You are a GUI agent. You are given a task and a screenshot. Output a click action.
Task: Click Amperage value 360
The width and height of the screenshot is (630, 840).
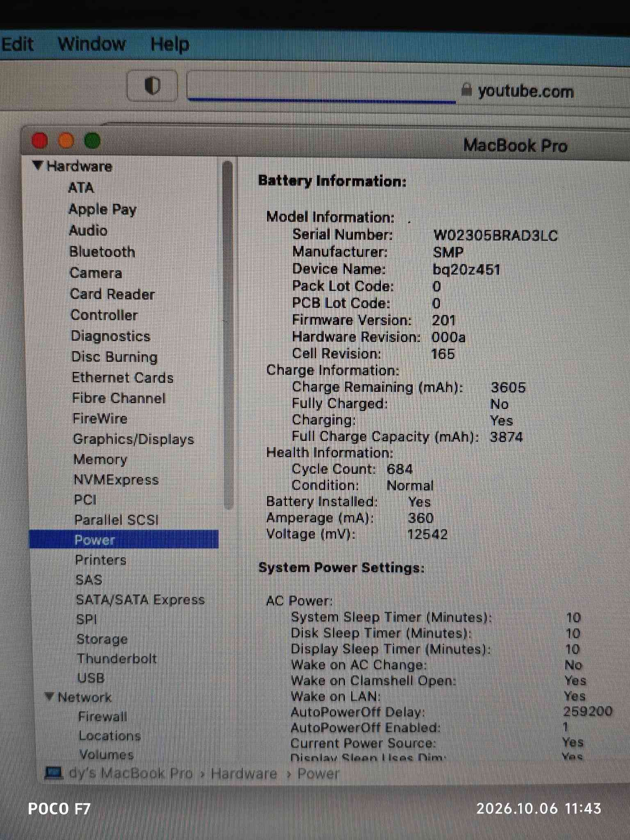coord(421,518)
